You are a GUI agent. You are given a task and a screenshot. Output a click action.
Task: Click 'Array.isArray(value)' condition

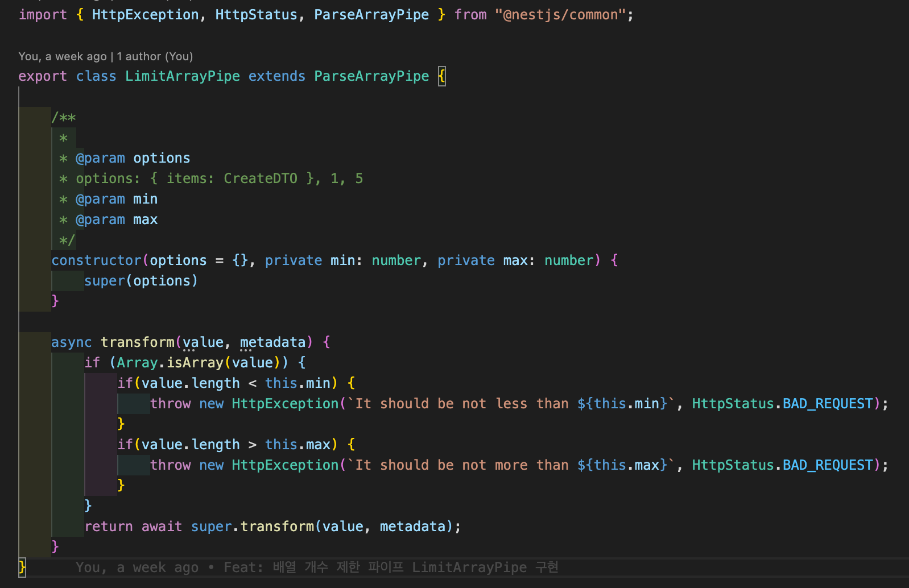click(199, 363)
